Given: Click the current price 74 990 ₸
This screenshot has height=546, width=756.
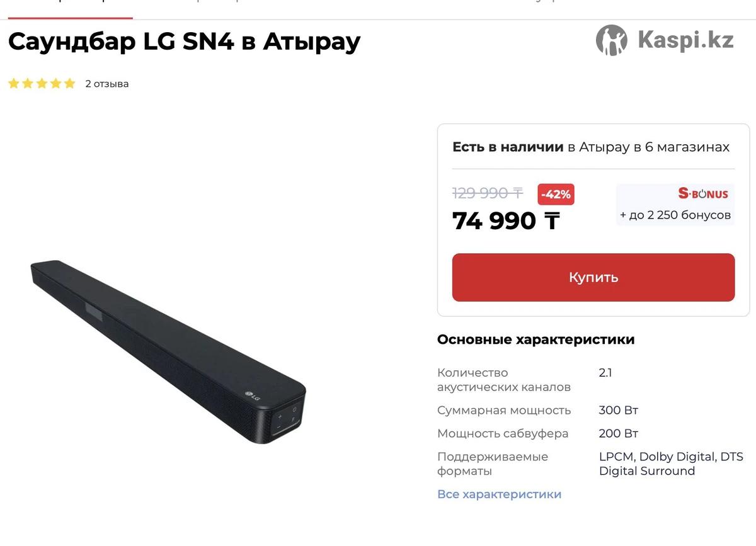Looking at the screenshot, I should 506,221.
